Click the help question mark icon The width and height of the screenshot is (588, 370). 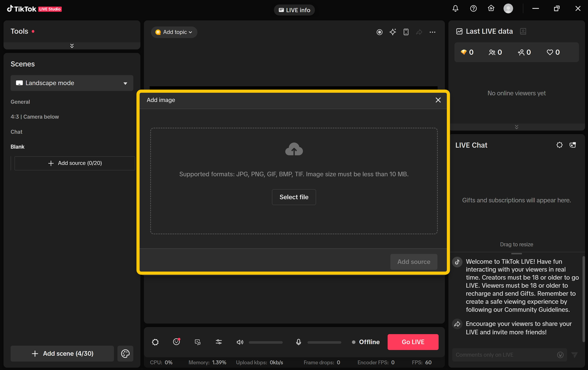[x=473, y=8]
